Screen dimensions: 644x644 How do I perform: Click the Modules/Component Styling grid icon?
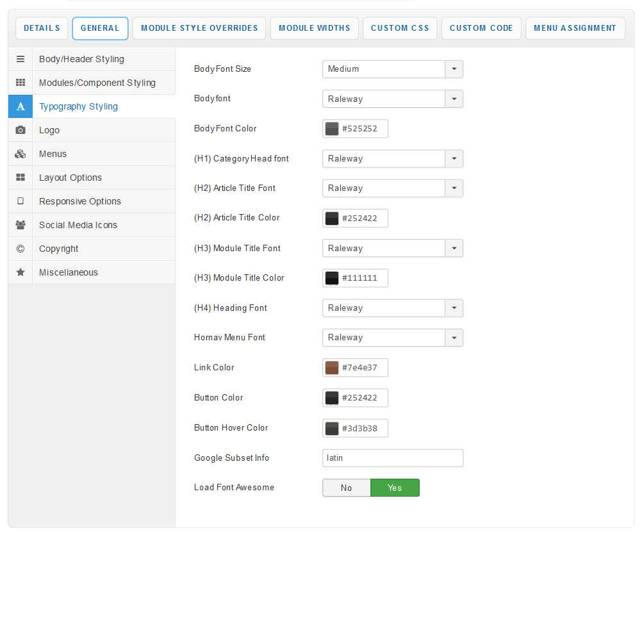point(21,83)
